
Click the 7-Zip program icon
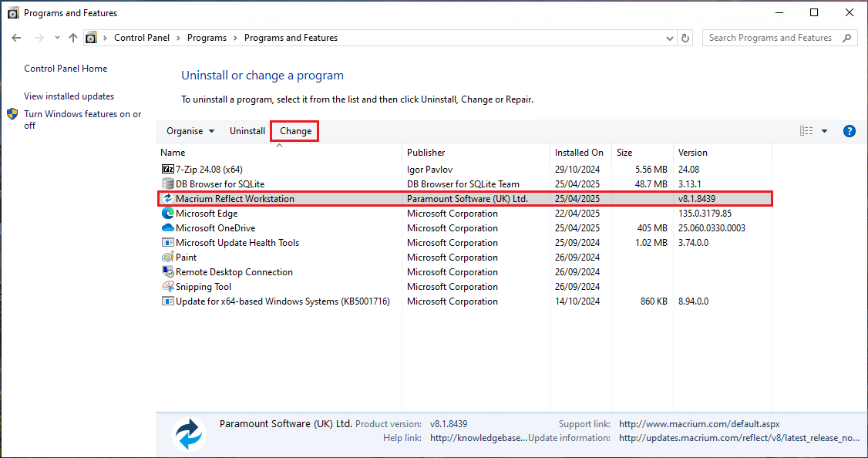tap(167, 169)
